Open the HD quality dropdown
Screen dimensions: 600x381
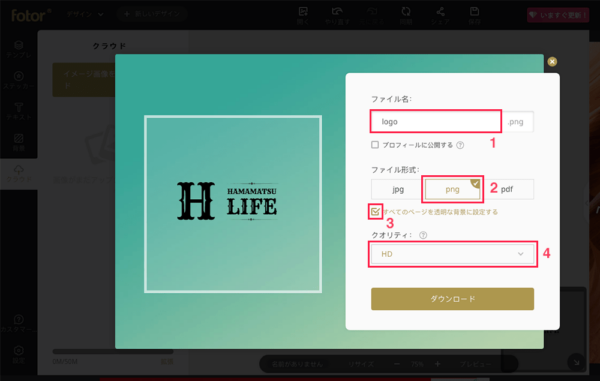[x=452, y=254]
